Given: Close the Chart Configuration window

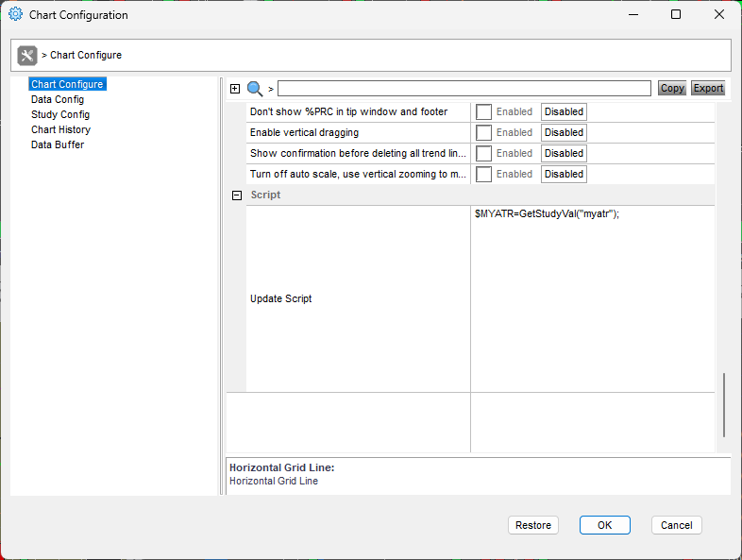Looking at the screenshot, I should (718, 15).
